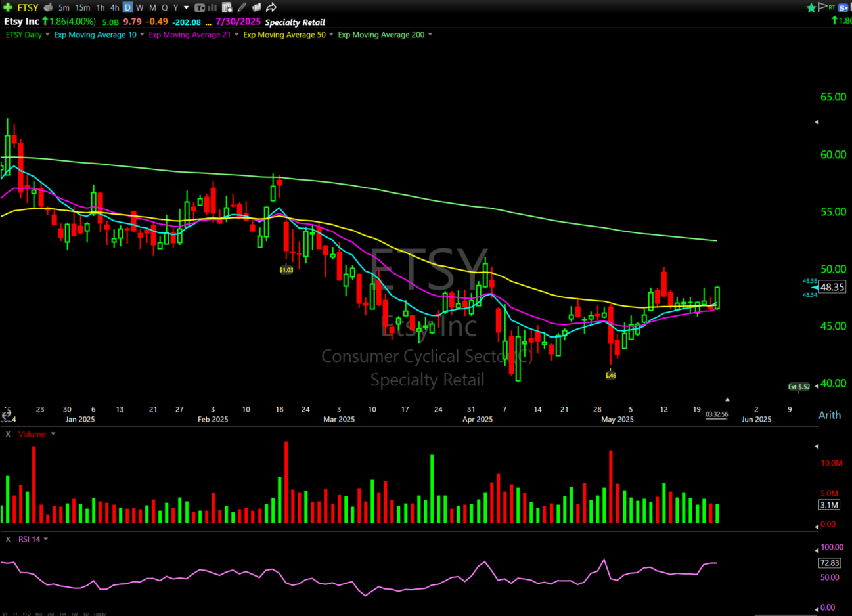Click the bar chart style icon
The height and width of the screenshot is (616, 852).
212,7
